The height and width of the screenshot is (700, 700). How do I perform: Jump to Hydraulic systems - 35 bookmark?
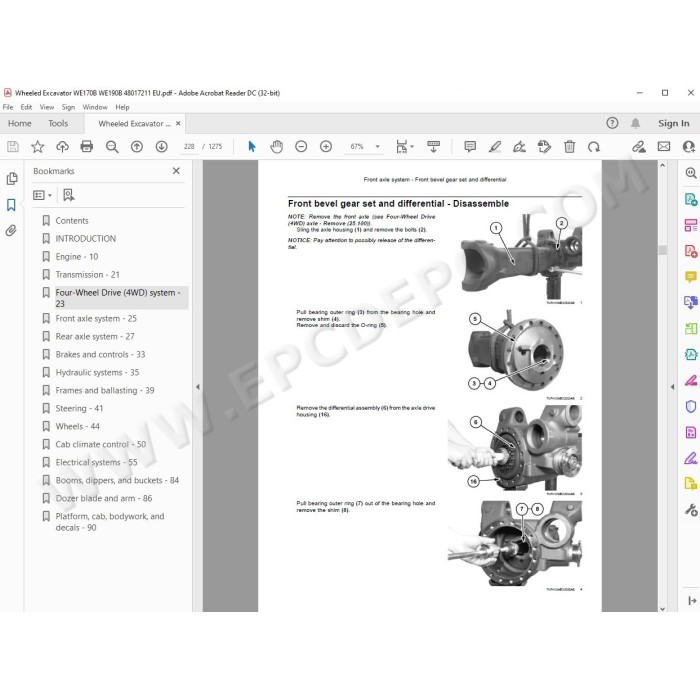[97, 372]
